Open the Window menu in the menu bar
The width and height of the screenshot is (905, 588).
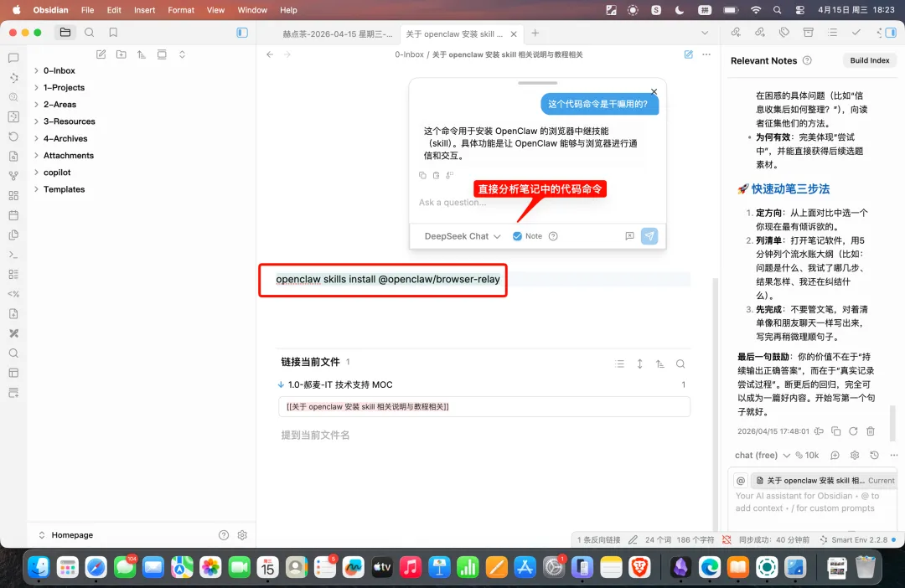tap(252, 10)
